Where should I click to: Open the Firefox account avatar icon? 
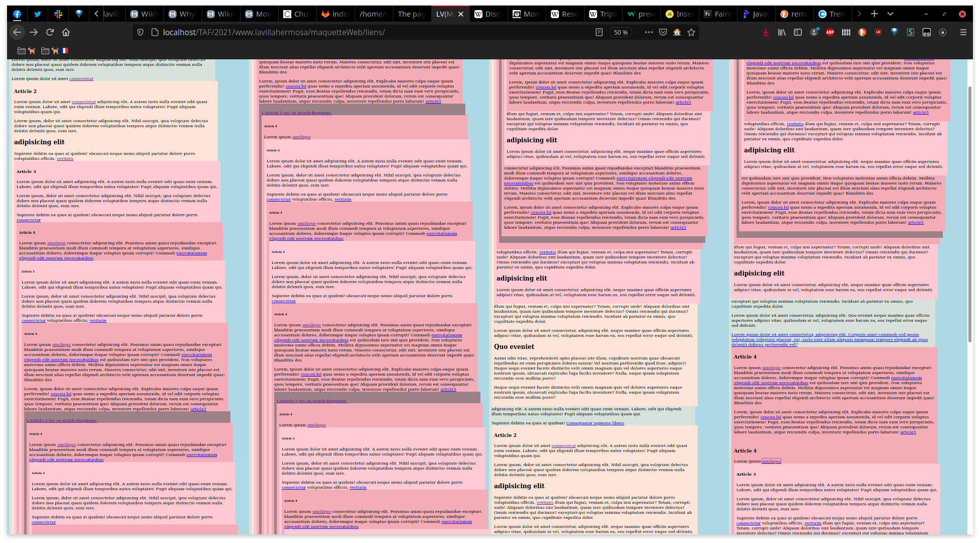click(x=814, y=32)
